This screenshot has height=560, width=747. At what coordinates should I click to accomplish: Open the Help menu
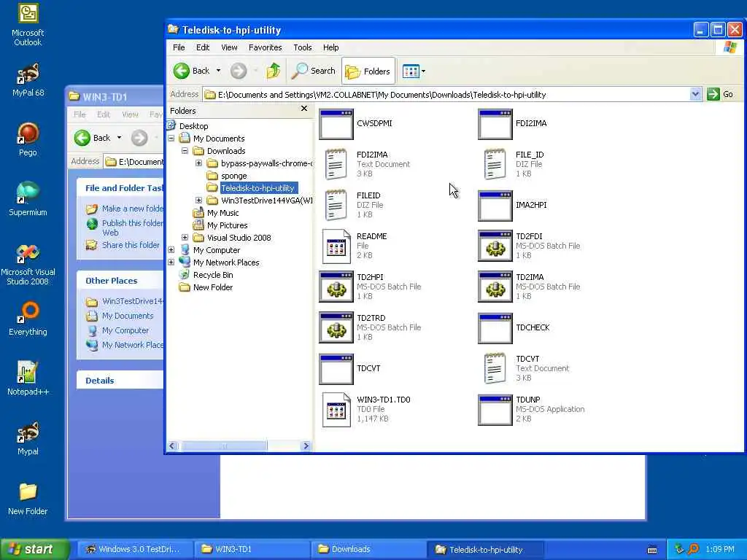pyautogui.click(x=330, y=47)
